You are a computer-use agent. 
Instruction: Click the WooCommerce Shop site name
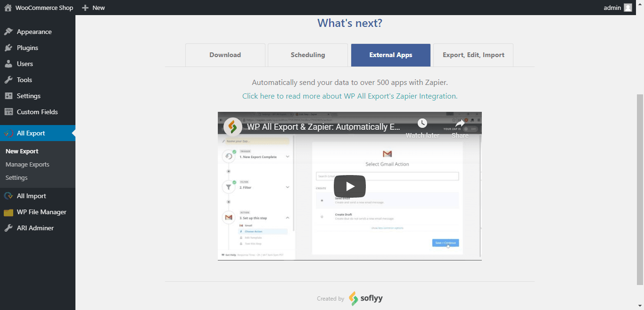point(44,8)
